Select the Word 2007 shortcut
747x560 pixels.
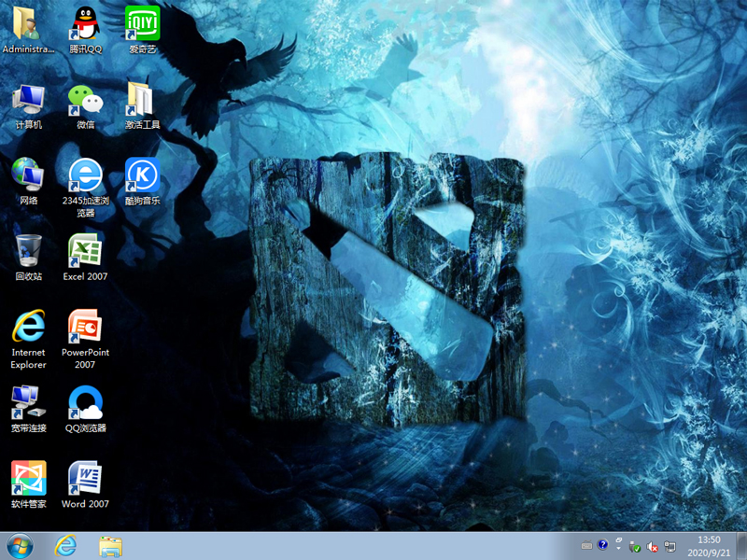tap(85, 484)
